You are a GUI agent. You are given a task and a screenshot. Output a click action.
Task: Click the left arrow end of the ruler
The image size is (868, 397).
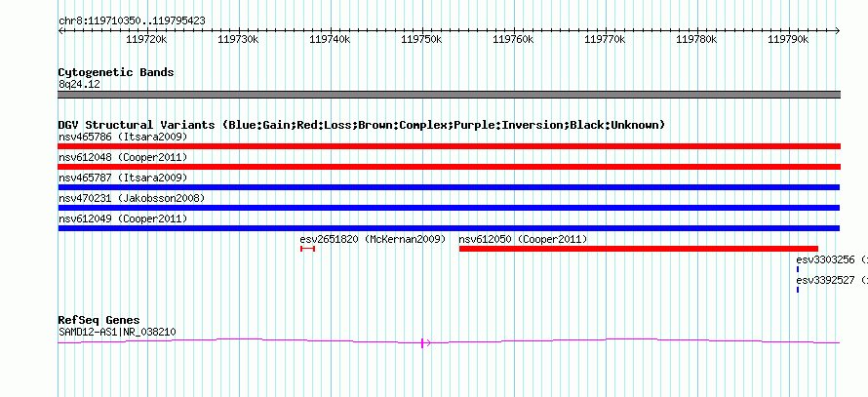[x=60, y=31]
